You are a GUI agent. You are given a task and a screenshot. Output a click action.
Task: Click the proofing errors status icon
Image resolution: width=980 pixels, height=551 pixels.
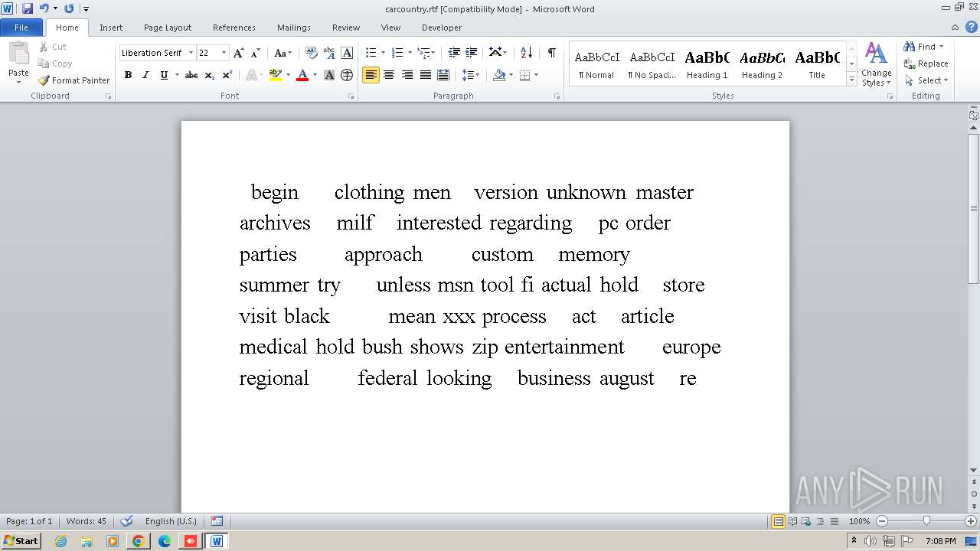click(x=127, y=521)
